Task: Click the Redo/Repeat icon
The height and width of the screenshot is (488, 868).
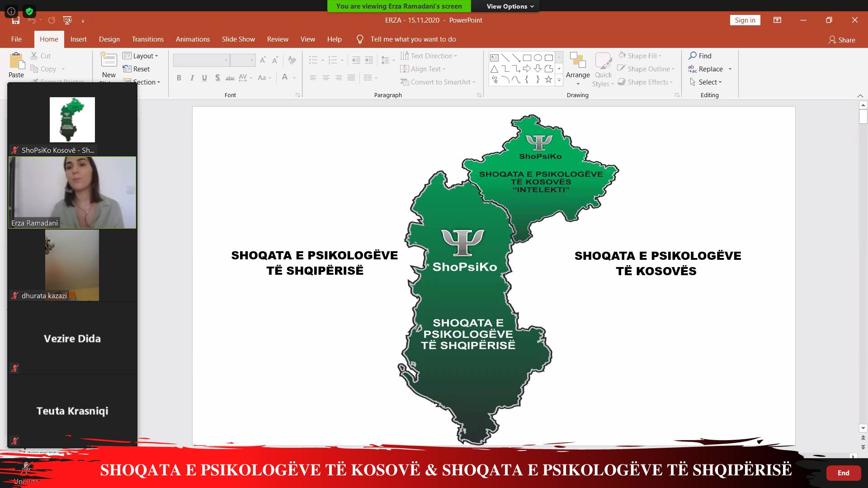Action: tap(52, 20)
